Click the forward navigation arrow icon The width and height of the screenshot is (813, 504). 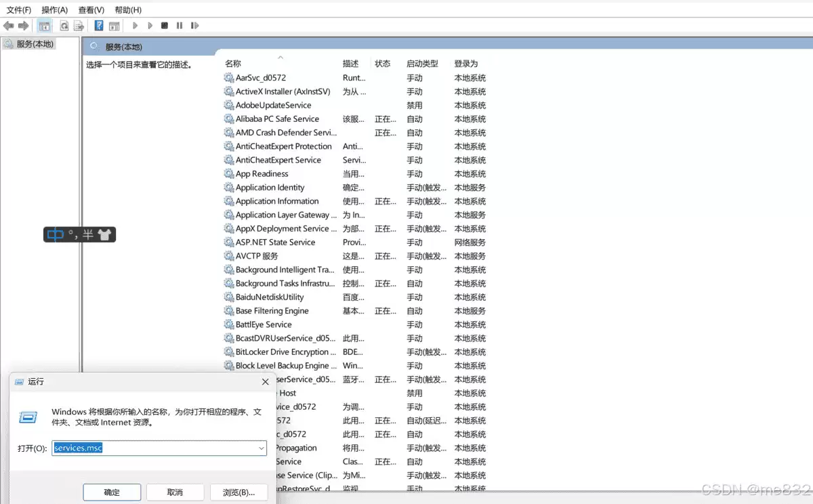[x=22, y=25]
